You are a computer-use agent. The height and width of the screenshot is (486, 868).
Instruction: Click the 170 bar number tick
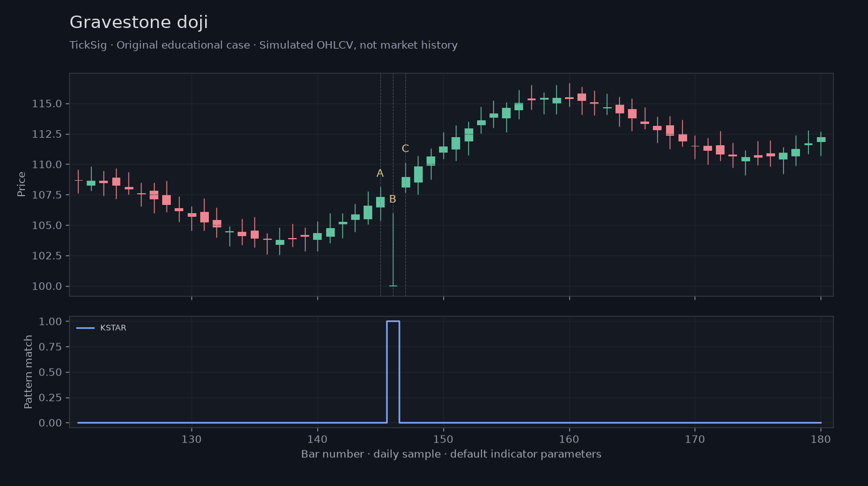tap(695, 439)
